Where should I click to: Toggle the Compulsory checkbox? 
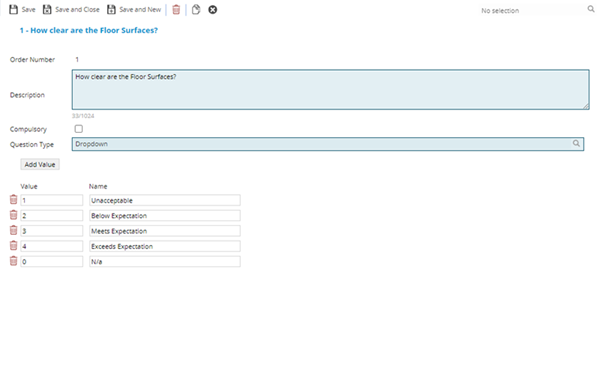click(79, 129)
